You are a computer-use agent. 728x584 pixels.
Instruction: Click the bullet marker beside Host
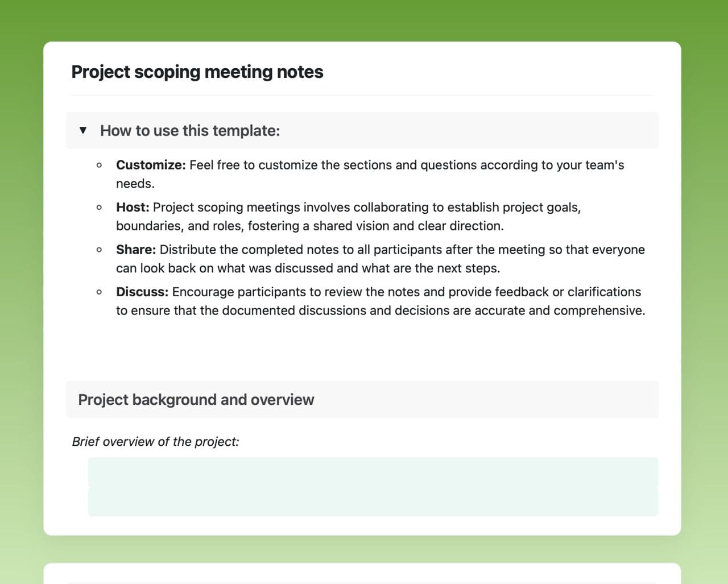coord(100,208)
